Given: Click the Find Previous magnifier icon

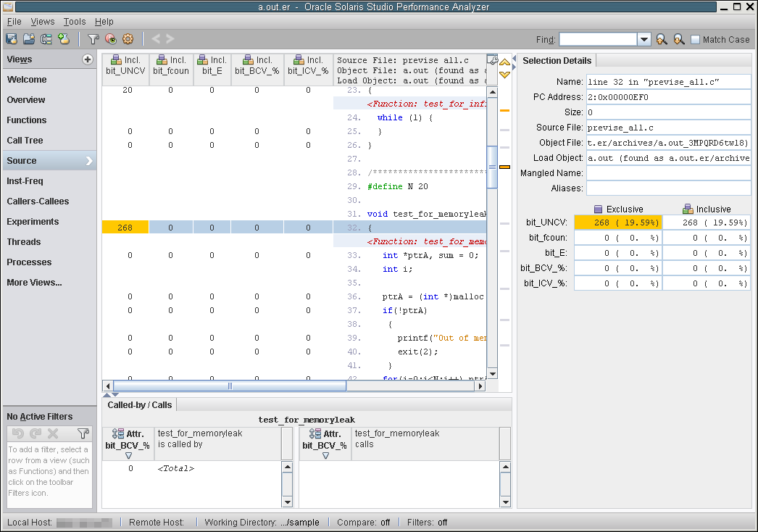Looking at the screenshot, I should click(x=662, y=40).
